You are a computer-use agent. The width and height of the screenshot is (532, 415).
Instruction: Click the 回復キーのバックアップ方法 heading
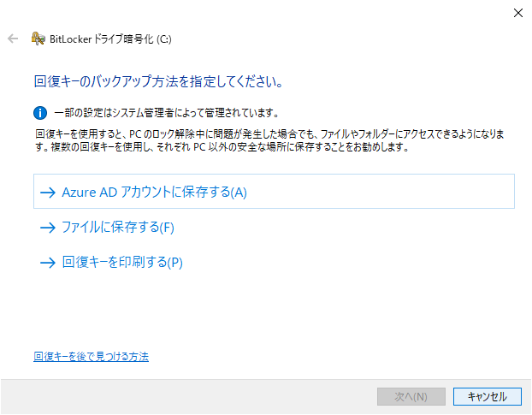[158, 81]
